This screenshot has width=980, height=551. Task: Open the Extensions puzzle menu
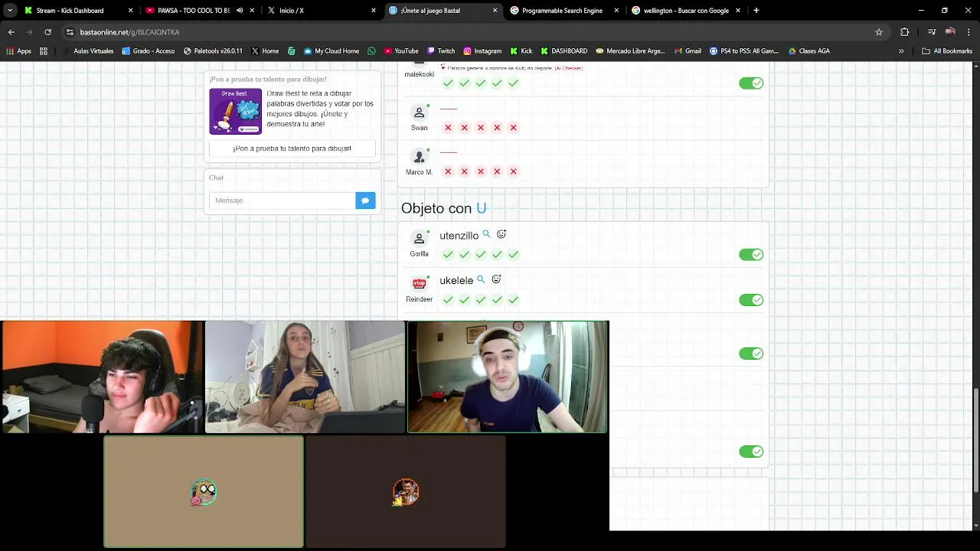pyautogui.click(x=905, y=32)
